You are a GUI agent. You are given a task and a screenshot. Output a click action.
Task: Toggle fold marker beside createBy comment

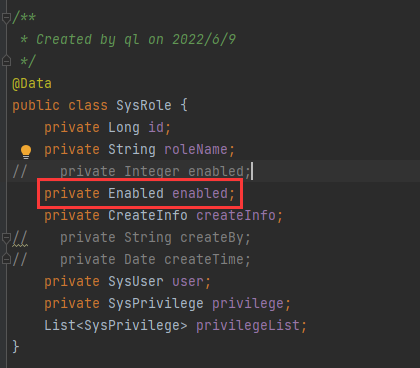tap(6, 238)
